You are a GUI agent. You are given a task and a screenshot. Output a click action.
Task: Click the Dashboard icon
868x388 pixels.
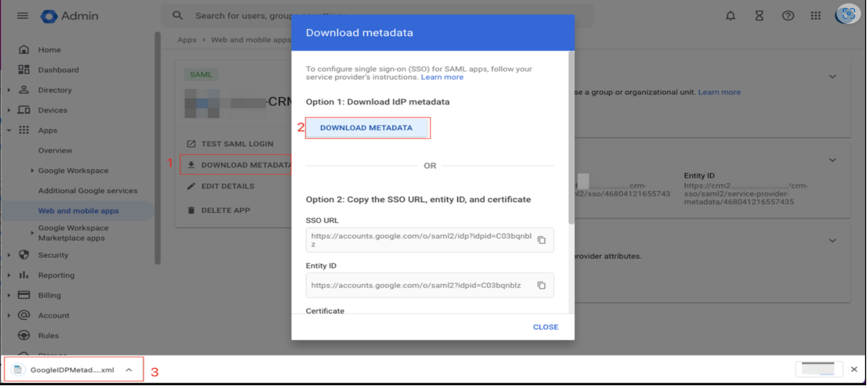(x=24, y=70)
